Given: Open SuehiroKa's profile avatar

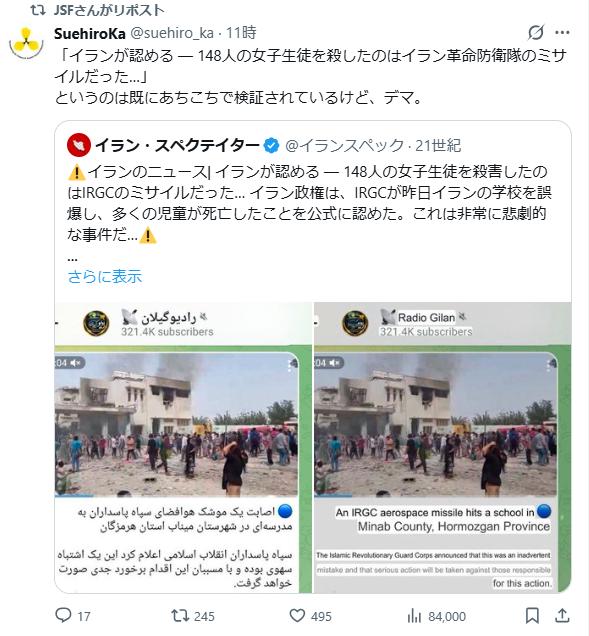Looking at the screenshot, I should pos(26,43).
